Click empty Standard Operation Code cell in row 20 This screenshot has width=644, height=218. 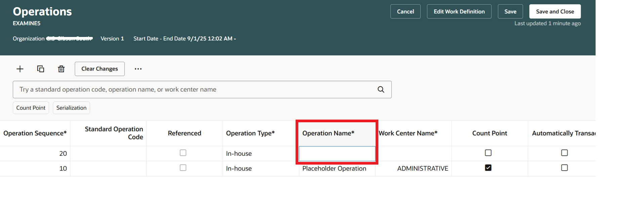[108, 154]
